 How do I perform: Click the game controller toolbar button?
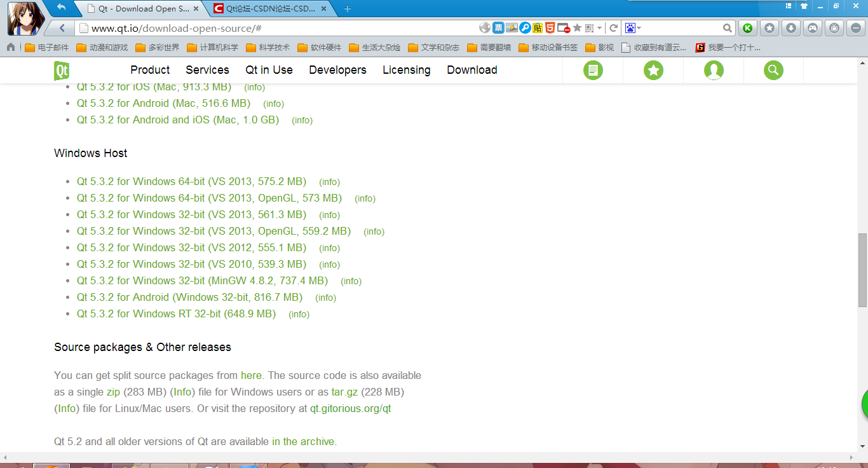813,28
